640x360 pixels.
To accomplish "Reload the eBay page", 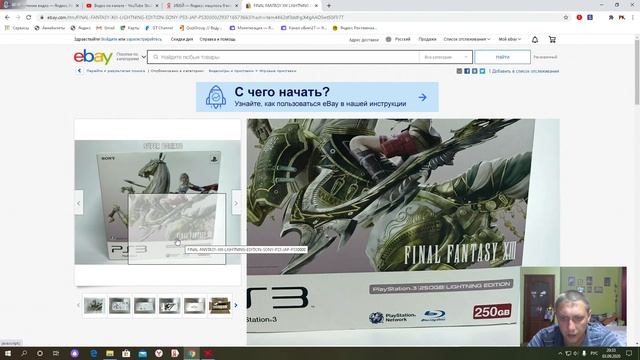I will coord(29,18).
